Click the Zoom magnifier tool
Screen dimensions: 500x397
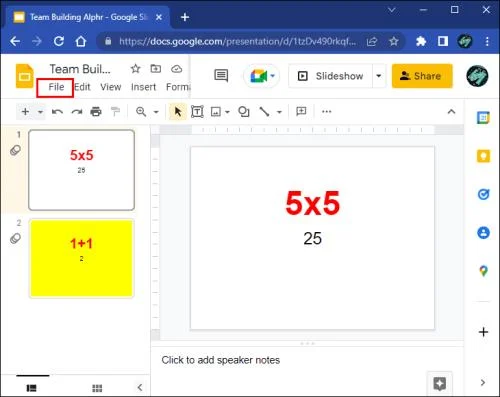click(x=141, y=111)
